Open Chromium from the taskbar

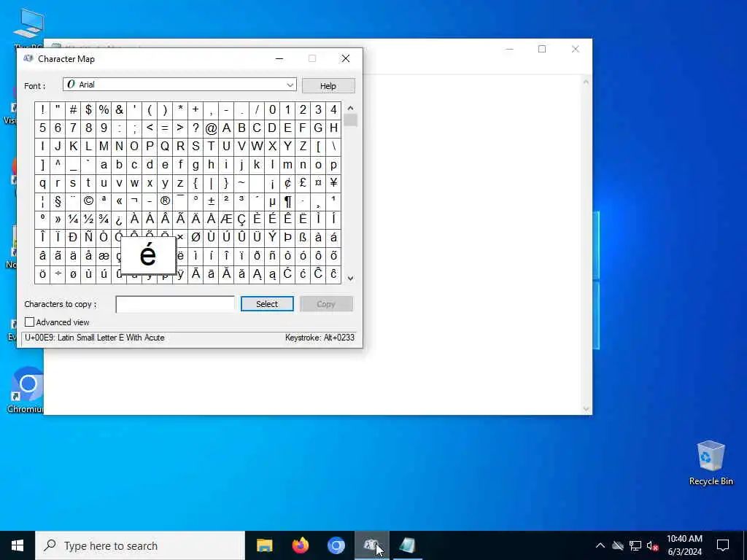coord(336,545)
